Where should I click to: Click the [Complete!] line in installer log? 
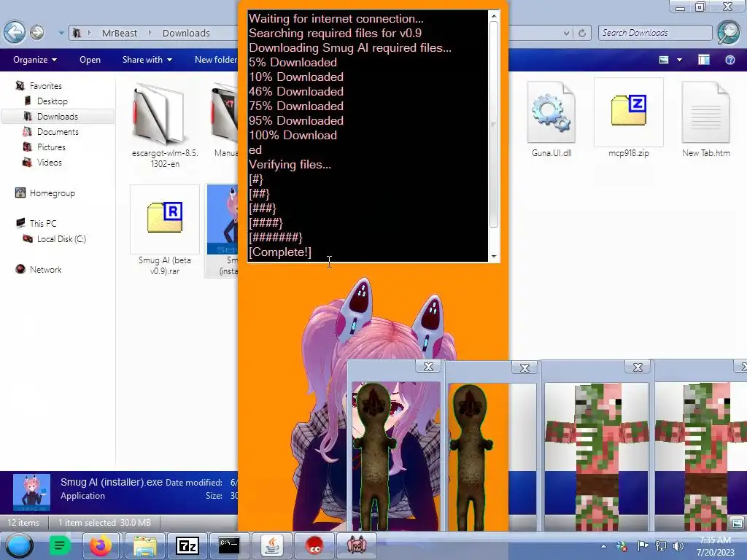point(280,252)
